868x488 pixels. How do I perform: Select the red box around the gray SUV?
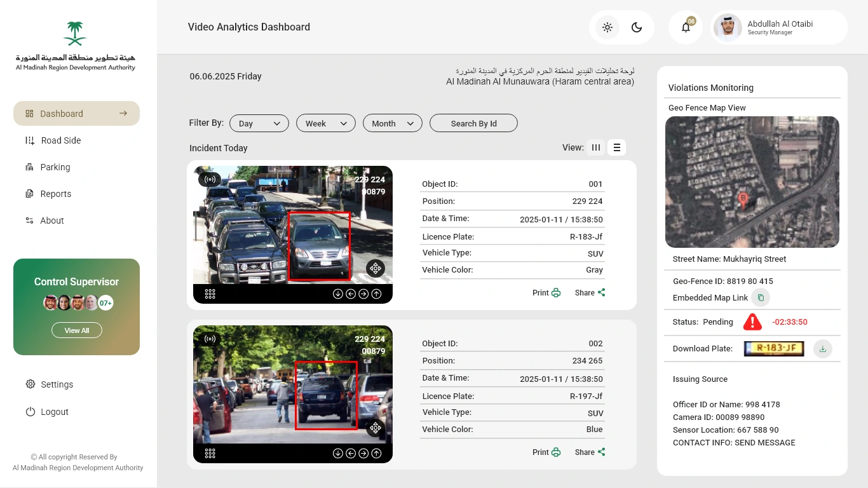coord(319,246)
